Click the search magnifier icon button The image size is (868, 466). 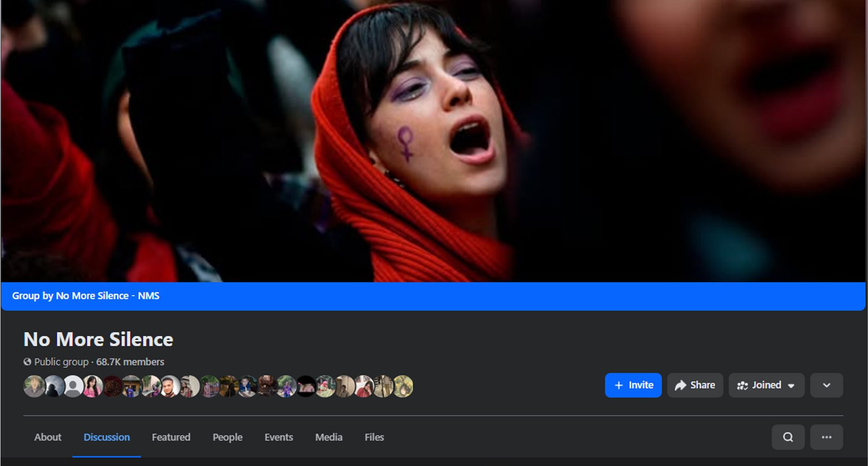point(788,437)
